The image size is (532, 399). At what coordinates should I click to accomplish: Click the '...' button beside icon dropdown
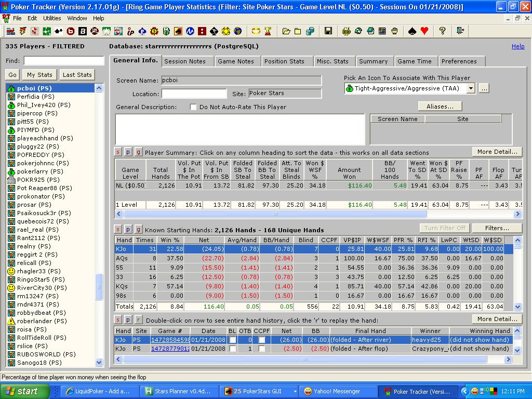[x=484, y=88]
